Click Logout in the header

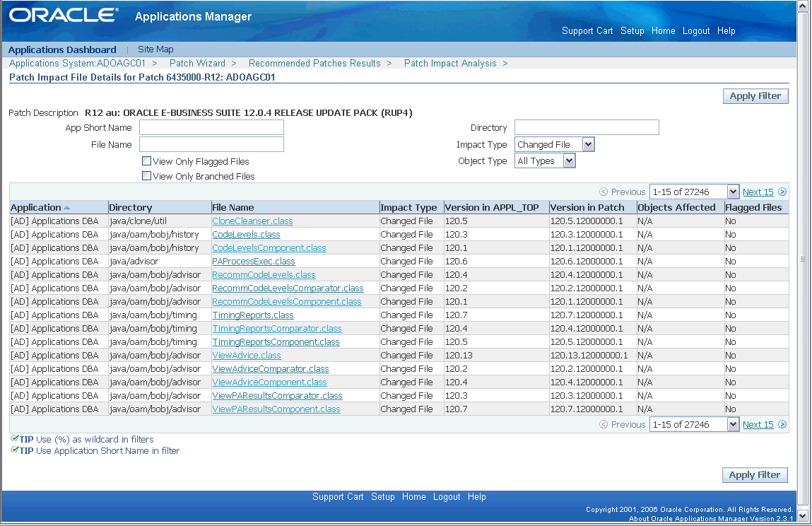click(696, 30)
